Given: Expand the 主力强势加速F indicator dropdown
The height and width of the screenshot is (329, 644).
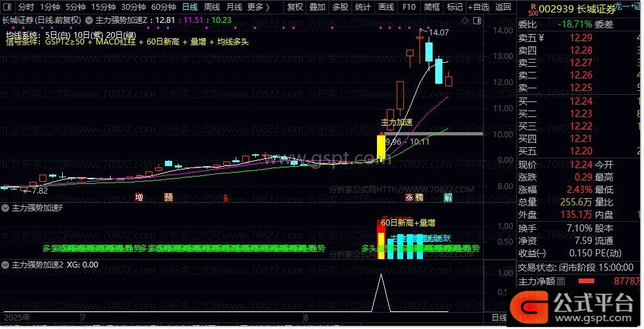Looking at the screenshot, I should point(5,208).
